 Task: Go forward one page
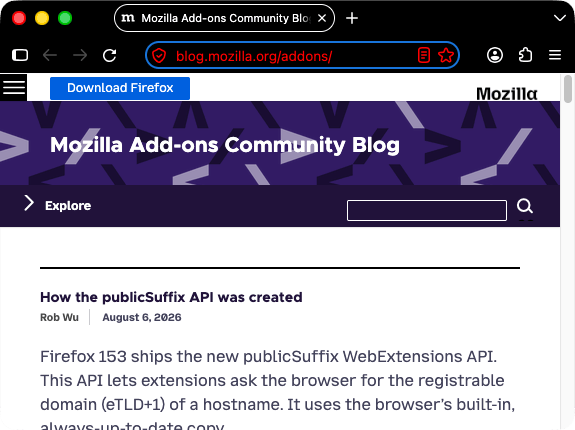(x=80, y=55)
